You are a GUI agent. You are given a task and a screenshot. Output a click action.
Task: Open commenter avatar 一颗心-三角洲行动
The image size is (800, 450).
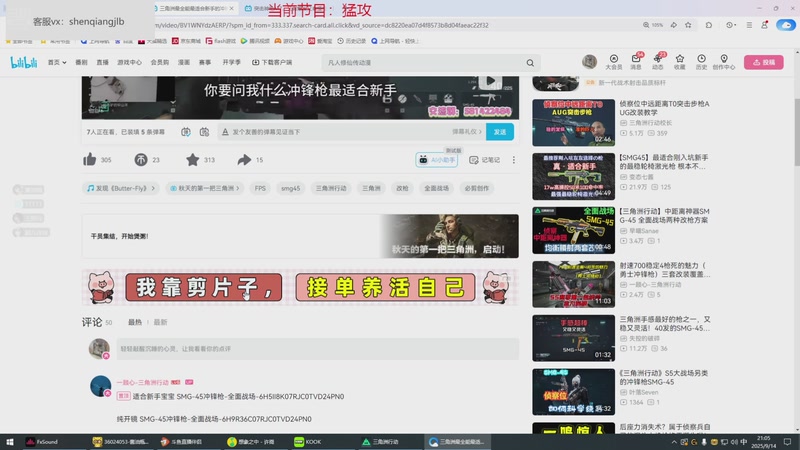[101, 386]
